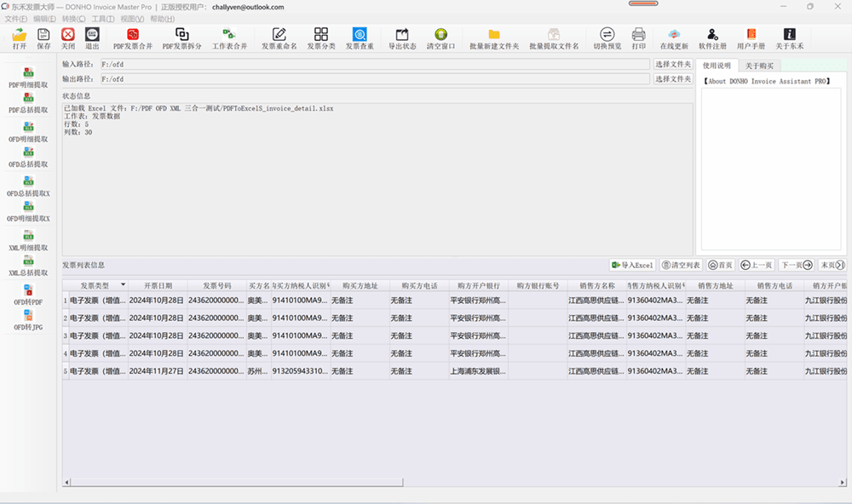
Task: Click the 导入Excel button
Action: (x=632, y=265)
